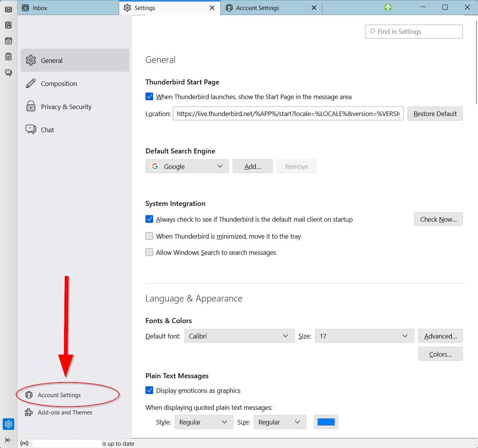Open Account Settings link in left pane
The image size is (478, 448).
pyautogui.click(x=59, y=395)
